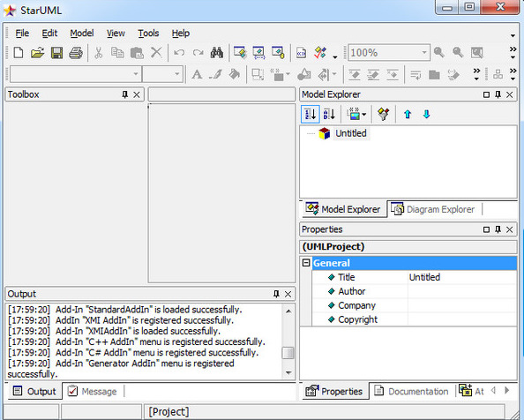Screen dimensions: 524x420
Task: Save project with floppy disk icon
Action: pyautogui.click(x=56, y=53)
